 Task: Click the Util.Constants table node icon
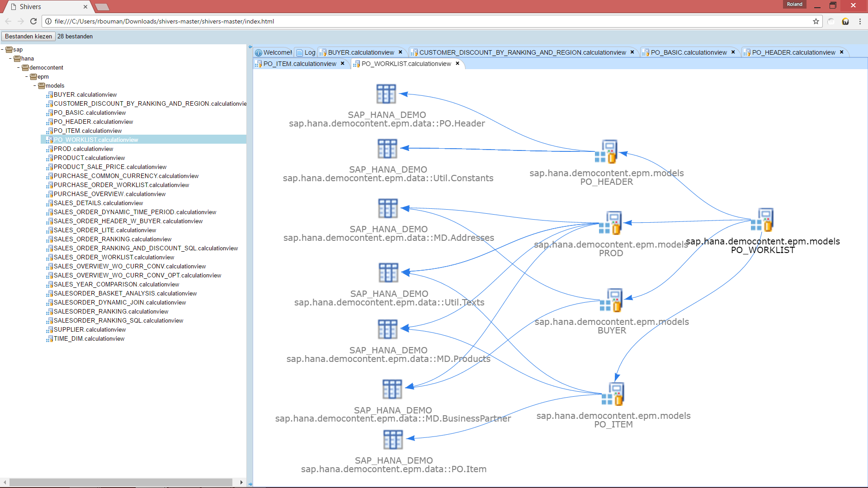click(x=387, y=149)
